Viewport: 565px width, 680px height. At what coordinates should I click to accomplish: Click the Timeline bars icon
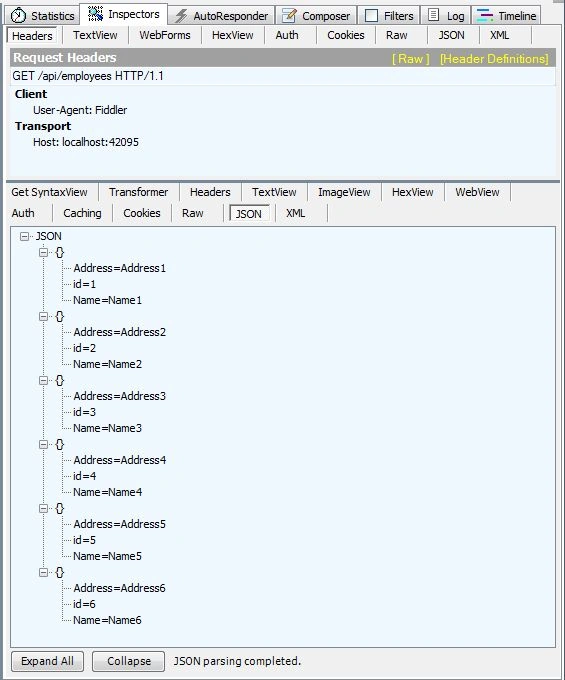point(484,16)
